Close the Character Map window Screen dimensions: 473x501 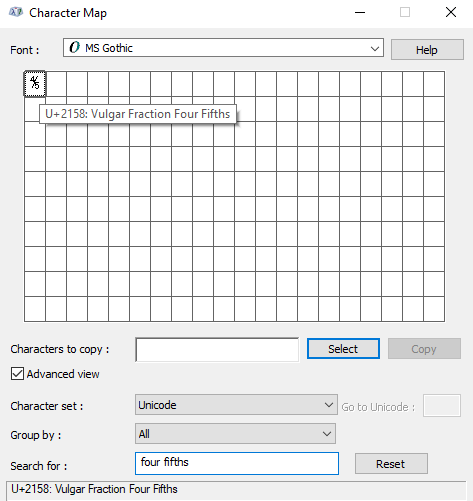[451, 13]
